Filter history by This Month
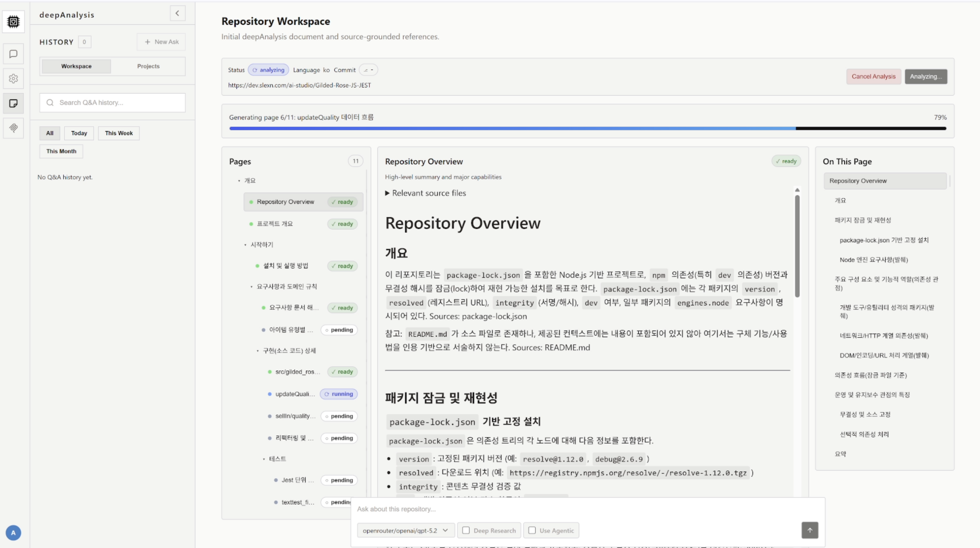 (x=61, y=151)
